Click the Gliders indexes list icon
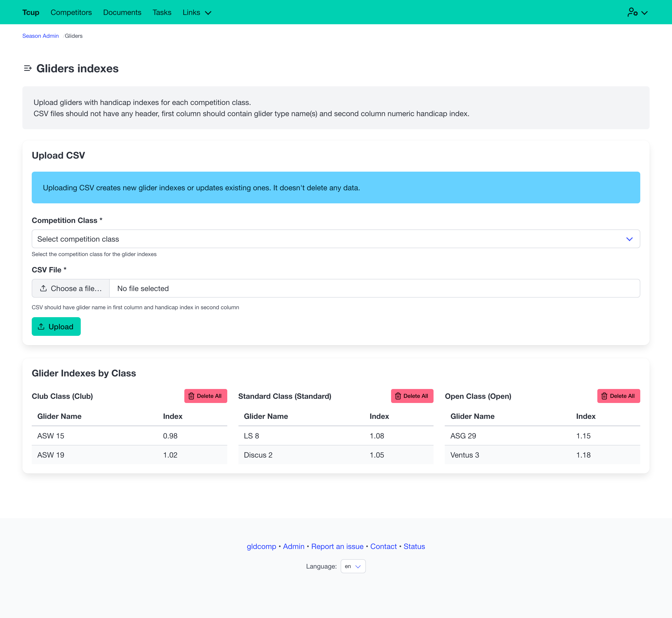 click(x=28, y=69)
